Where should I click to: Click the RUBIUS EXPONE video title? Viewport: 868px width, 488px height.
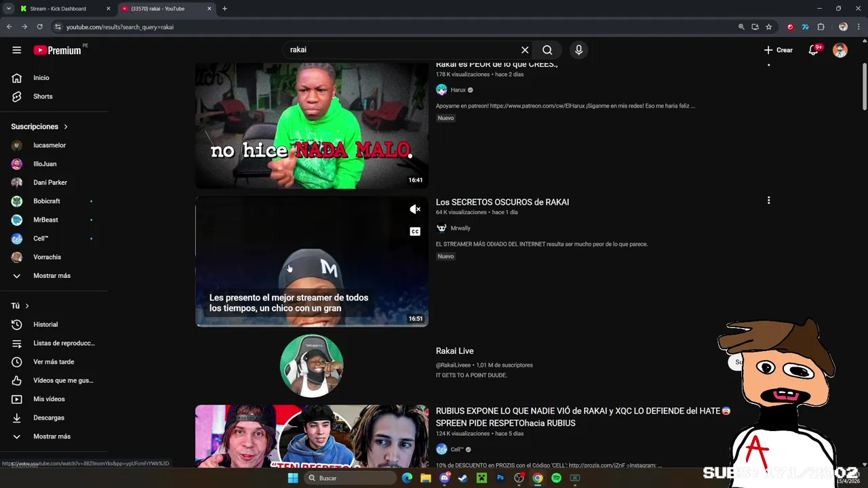pyautogui.click(x=583, y=417)
